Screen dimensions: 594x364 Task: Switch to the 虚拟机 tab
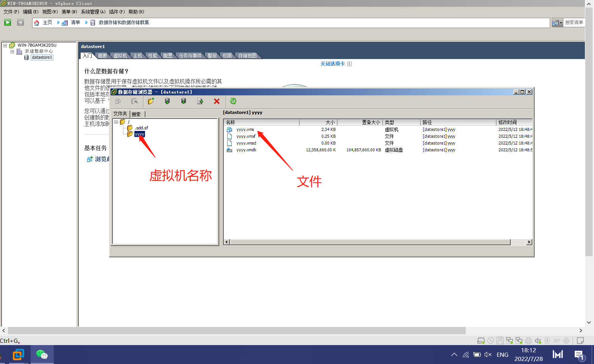tap(120, 56)
